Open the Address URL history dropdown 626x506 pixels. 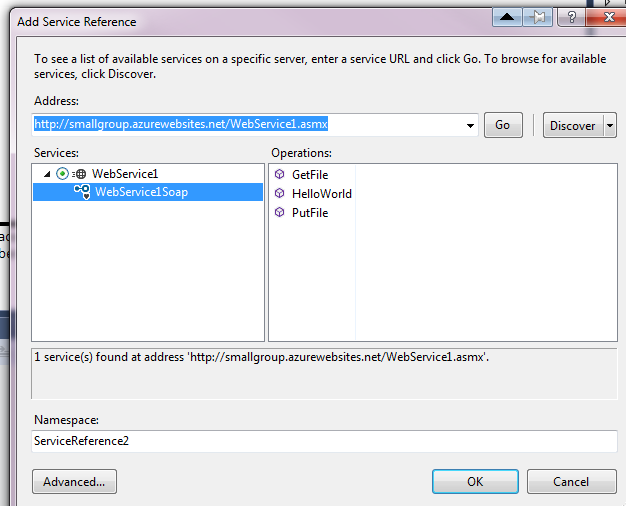(x=470, y=125)
